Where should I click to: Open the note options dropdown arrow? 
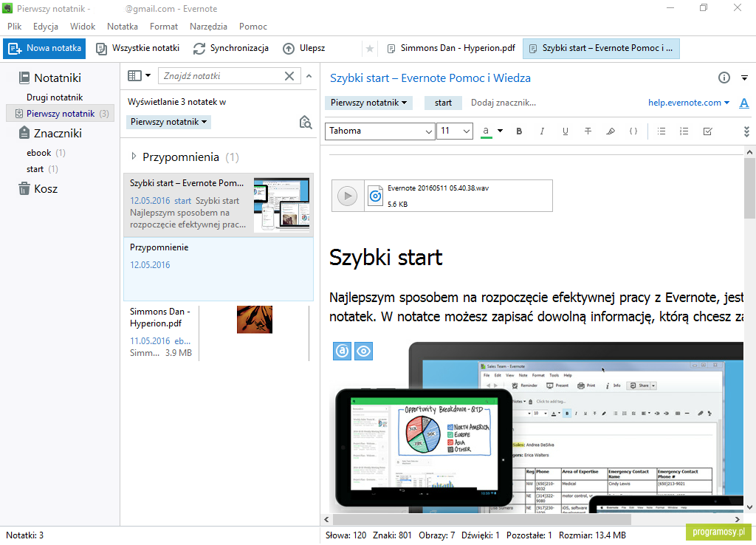pos(744,78)
